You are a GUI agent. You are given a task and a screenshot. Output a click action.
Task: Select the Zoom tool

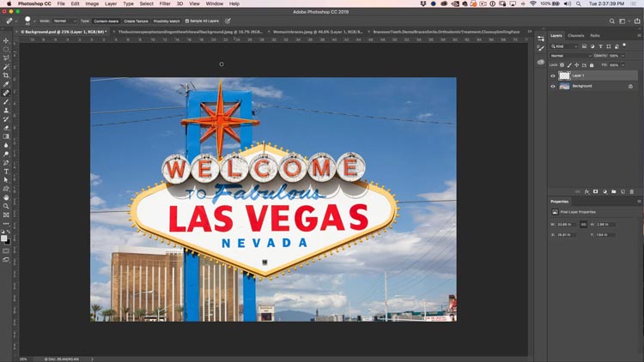[x=6, y=206]
